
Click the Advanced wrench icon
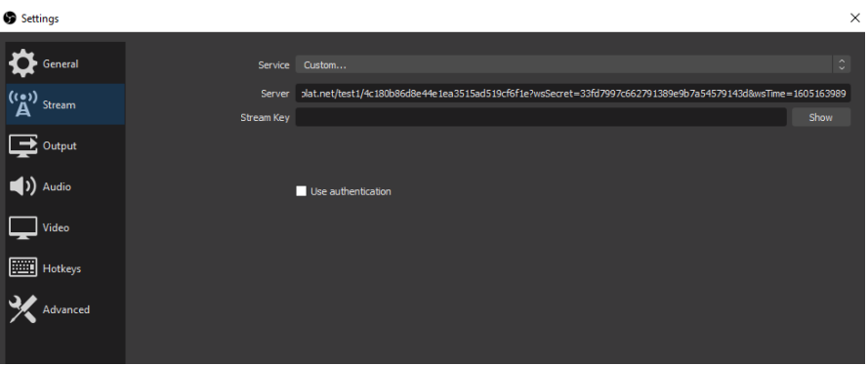point(22,309)
